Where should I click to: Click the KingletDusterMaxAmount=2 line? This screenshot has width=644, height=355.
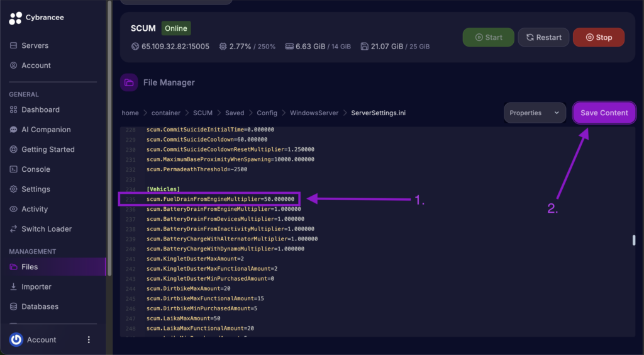point(195,259)
